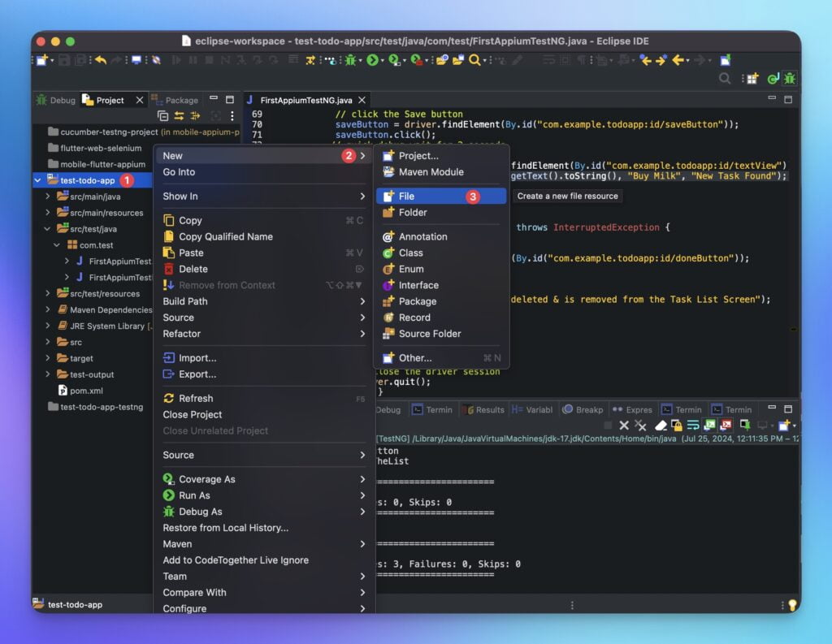Click the New wizard icon in the toolbar
The image size is (832, 644).
pyautogui.click(x=42, y=60)
